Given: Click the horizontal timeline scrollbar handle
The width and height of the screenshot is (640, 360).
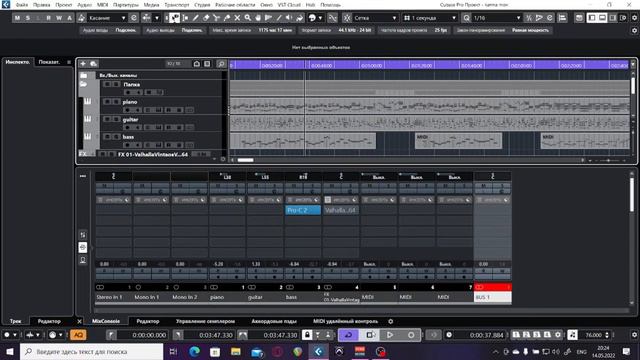Looking at the screenshot, I should 245,160.
